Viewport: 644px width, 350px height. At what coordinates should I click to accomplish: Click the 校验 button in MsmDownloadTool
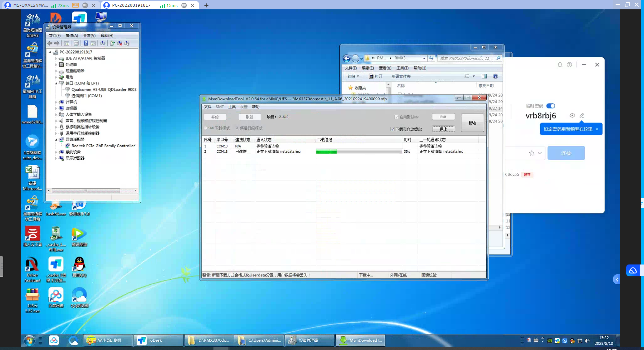click(472, 123)
